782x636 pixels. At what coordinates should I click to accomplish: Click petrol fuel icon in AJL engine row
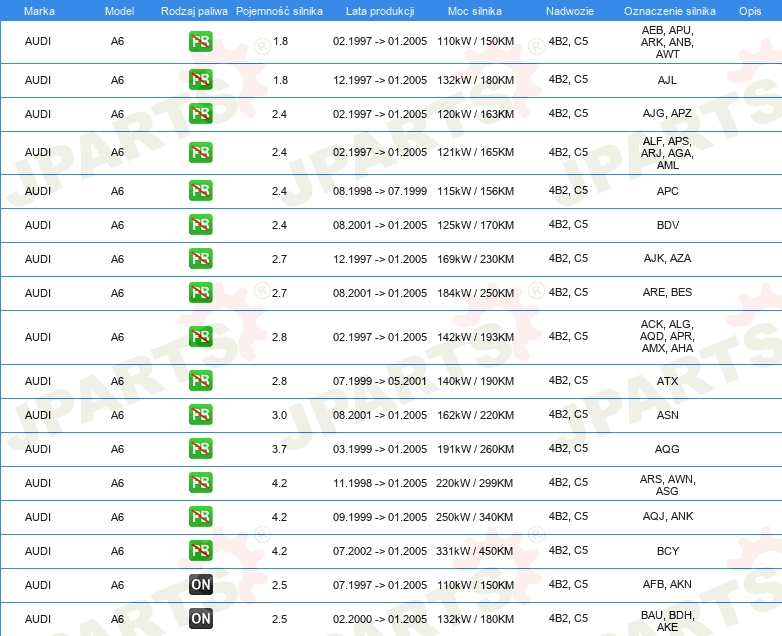(x=200, y=80)
